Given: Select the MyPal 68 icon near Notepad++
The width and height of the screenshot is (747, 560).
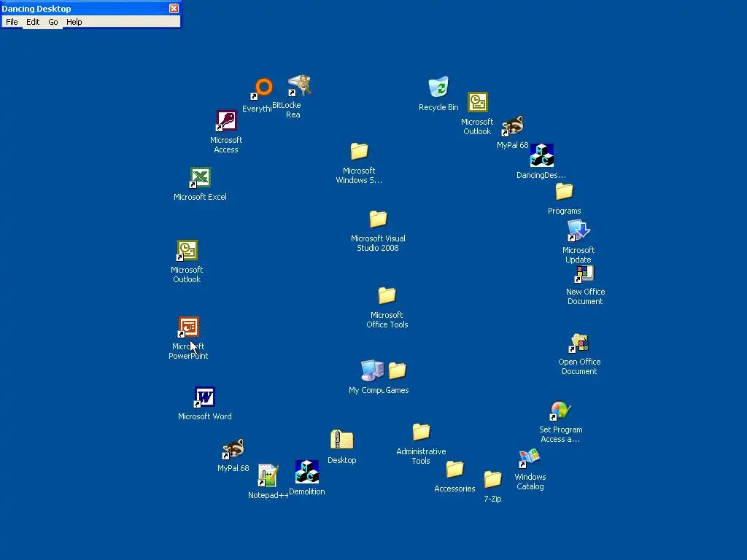Looking at the screenshot, I should click(x=233, y=449).
